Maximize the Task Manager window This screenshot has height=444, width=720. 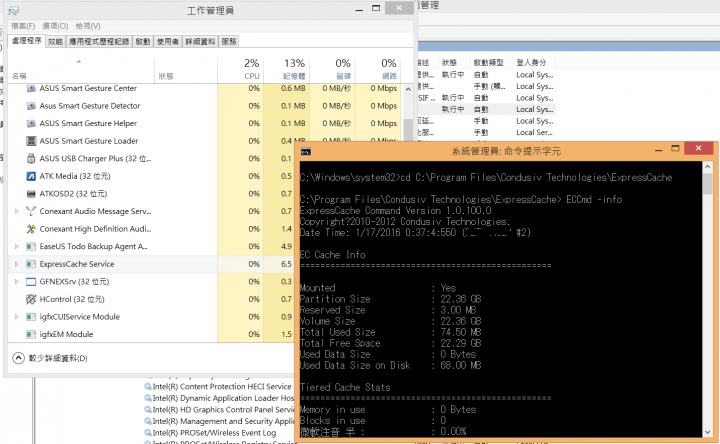tap(376, 8)
